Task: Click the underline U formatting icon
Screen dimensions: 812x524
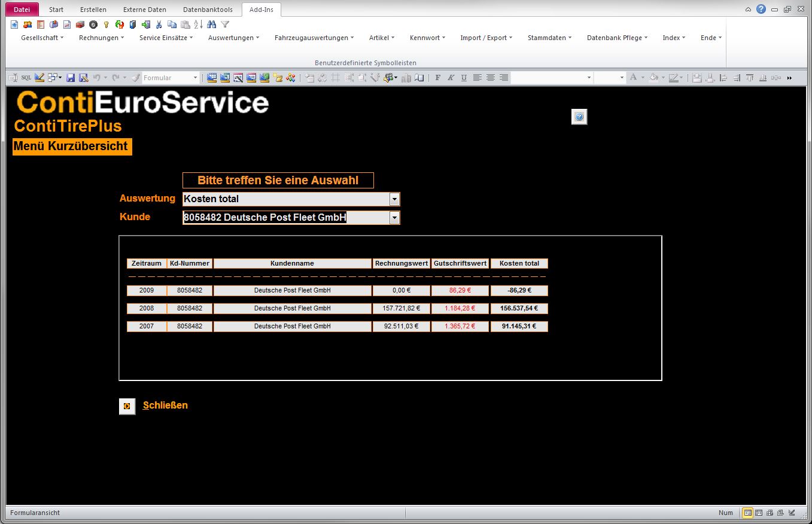Action: pos(464,78)
